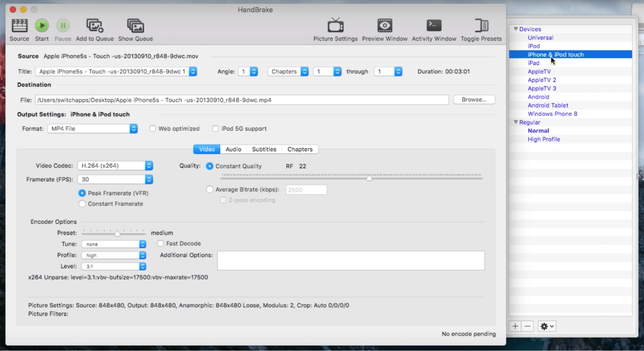Switch to the Audio tab
This screenshot has height=351, width=644.
click(x=233, y=149)
